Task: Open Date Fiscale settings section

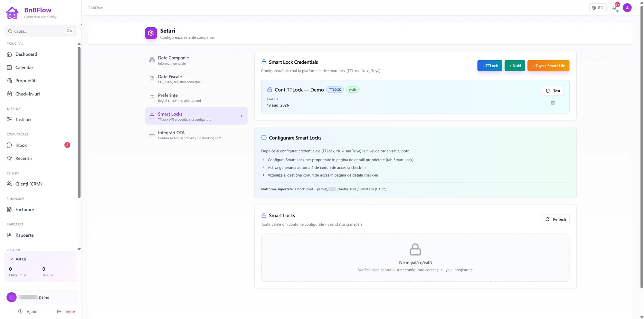Action: click(196, 79)
